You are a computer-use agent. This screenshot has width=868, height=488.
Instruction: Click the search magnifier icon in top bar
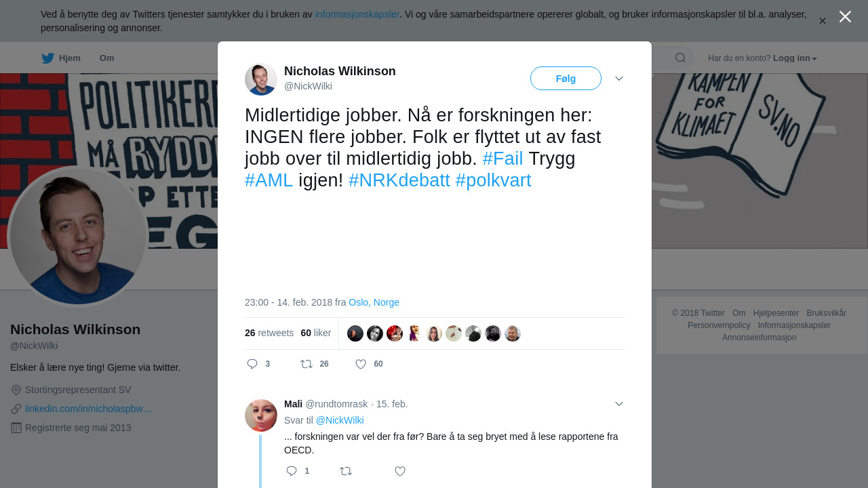coord(680,58)
